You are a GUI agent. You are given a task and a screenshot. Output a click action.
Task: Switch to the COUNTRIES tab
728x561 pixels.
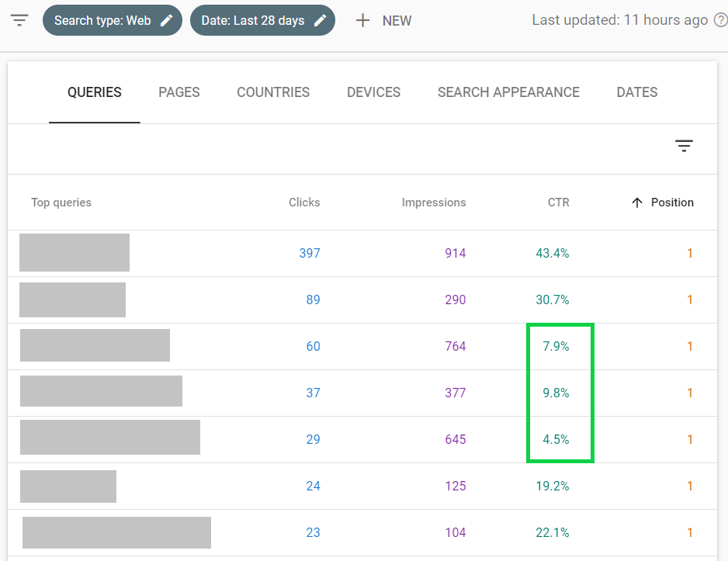coord(273,92)
